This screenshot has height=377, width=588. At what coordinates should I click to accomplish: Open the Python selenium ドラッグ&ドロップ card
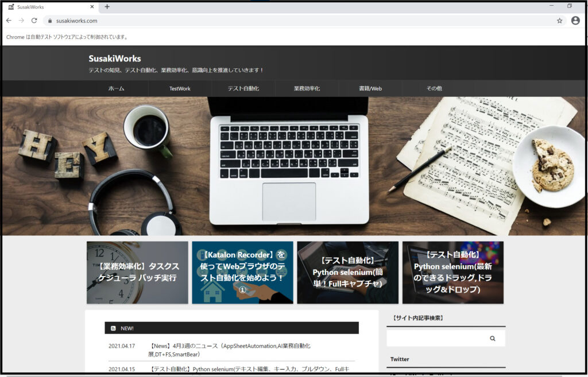(453, 273)
